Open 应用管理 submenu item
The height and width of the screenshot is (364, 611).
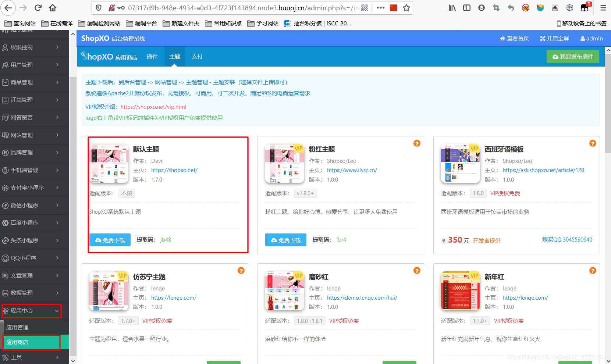[35, 327]
